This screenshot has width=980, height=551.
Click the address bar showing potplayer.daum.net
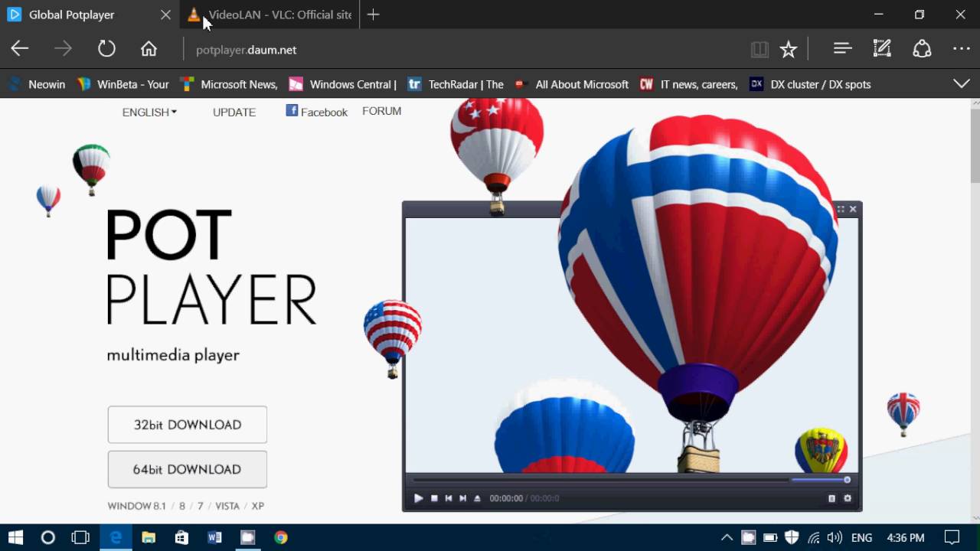pyautogui.click(x=467, y=50)
